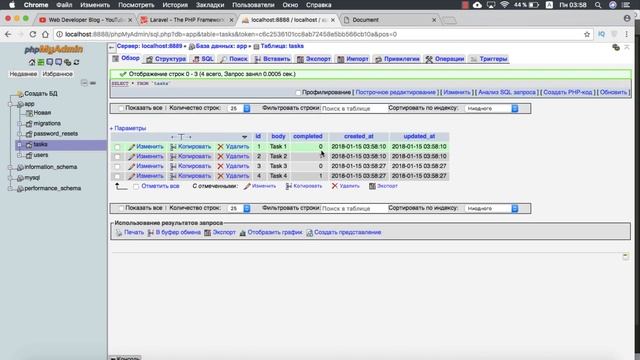Click the pencil icon for Task 4 row
The height and width of the screenshot is (360, 640).
[131, 176]
